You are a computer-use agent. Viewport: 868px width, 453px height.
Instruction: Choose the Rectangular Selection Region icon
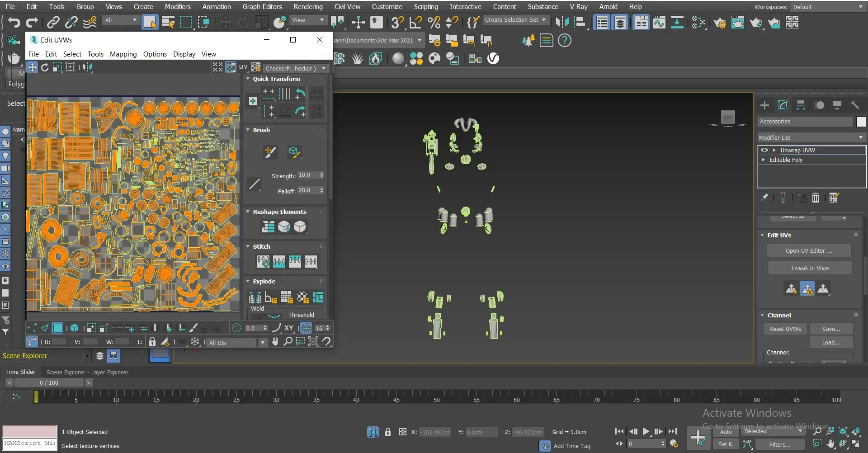[x=186, y=22]
